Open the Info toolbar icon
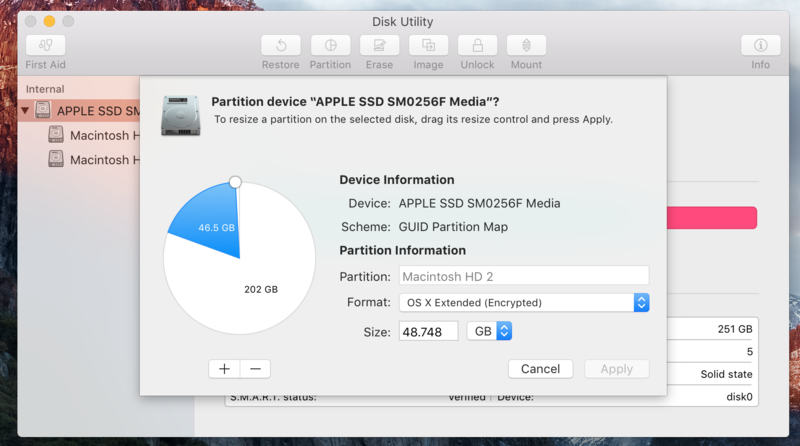 [760, 45]
